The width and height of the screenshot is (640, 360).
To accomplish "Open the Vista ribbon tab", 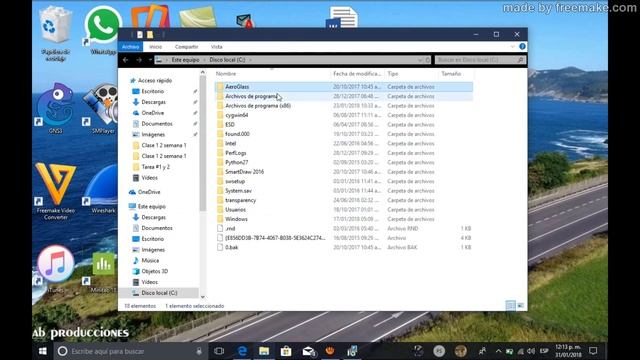I will (x=216, y=47).
